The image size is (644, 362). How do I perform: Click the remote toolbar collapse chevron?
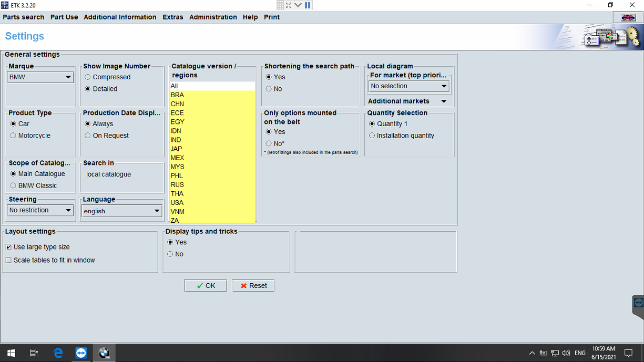(298, 5)
